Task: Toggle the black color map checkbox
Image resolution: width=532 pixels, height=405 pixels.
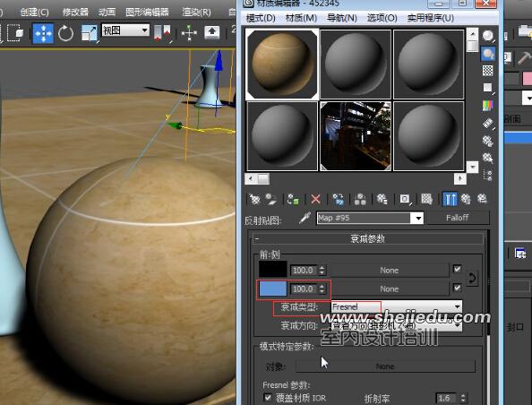Action: tap(457, 269)
